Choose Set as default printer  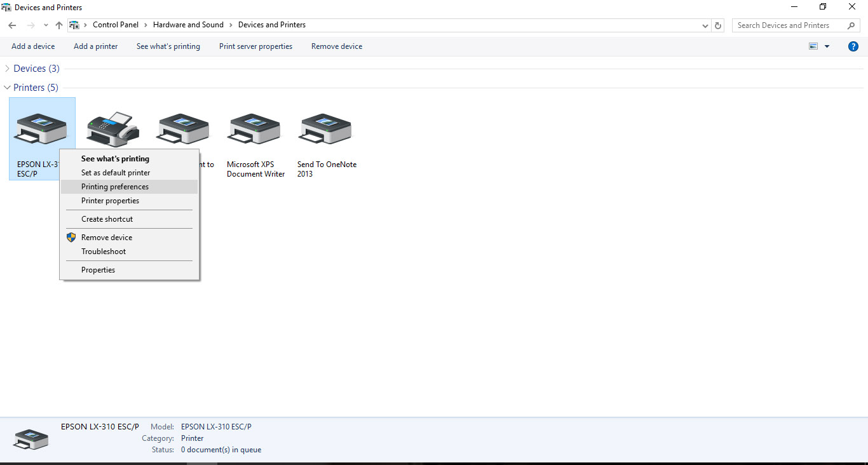point(129,173)
